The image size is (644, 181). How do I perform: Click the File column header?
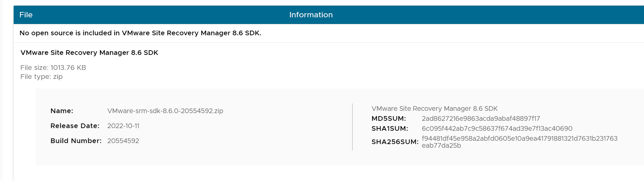pyautogui.click(x=26, y=15)
